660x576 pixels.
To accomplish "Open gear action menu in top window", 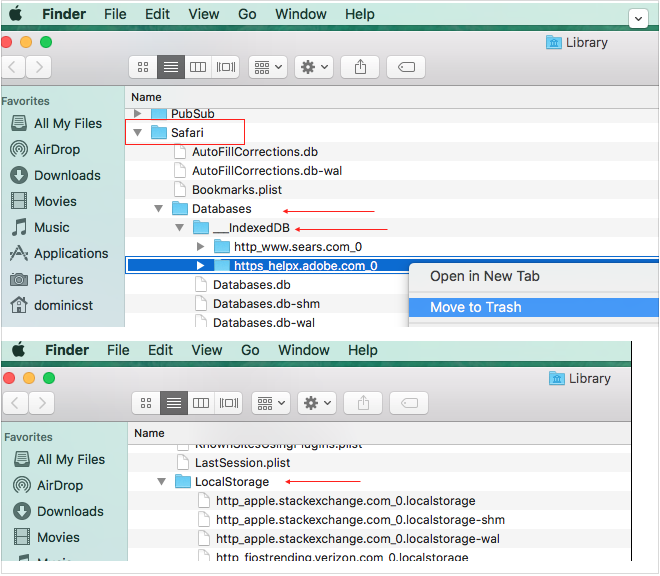I will [x=314, y=67].
